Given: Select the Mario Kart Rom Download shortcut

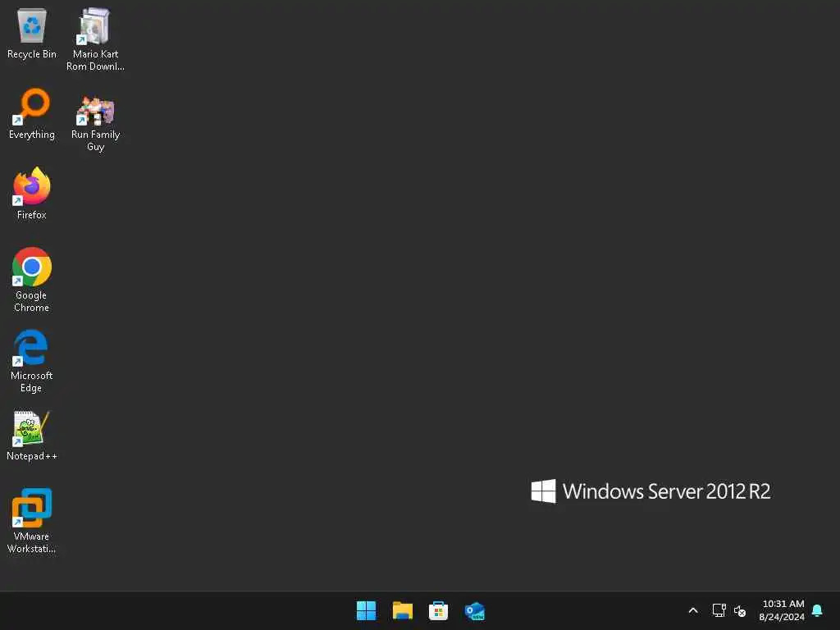Looking at the screenshot, I should pyautogui.click(x=95, y=39).
